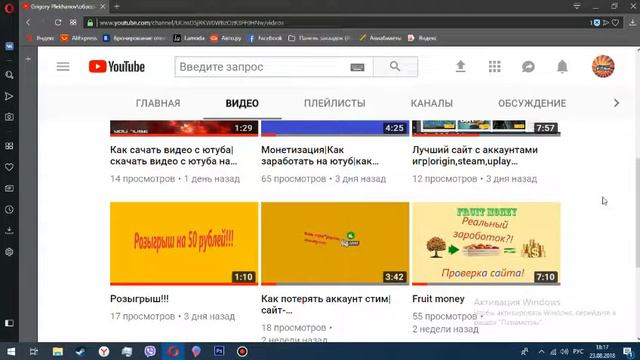Open video 'Как сачать видео с ютуба'
The height and width of the screenshot is (360, 640).
click(174, 156)
